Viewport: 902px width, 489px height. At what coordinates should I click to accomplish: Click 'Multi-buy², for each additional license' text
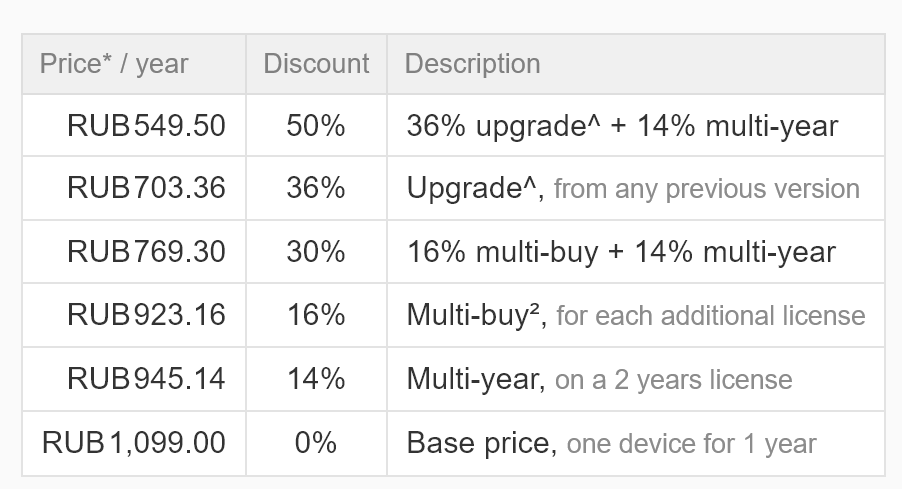(636, 316)
